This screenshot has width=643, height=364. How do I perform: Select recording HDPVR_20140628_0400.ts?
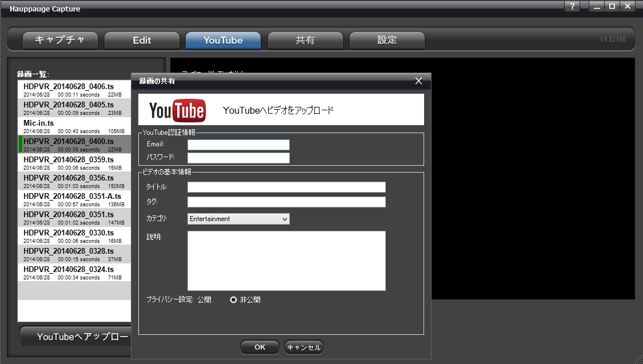tap(74, 145)
